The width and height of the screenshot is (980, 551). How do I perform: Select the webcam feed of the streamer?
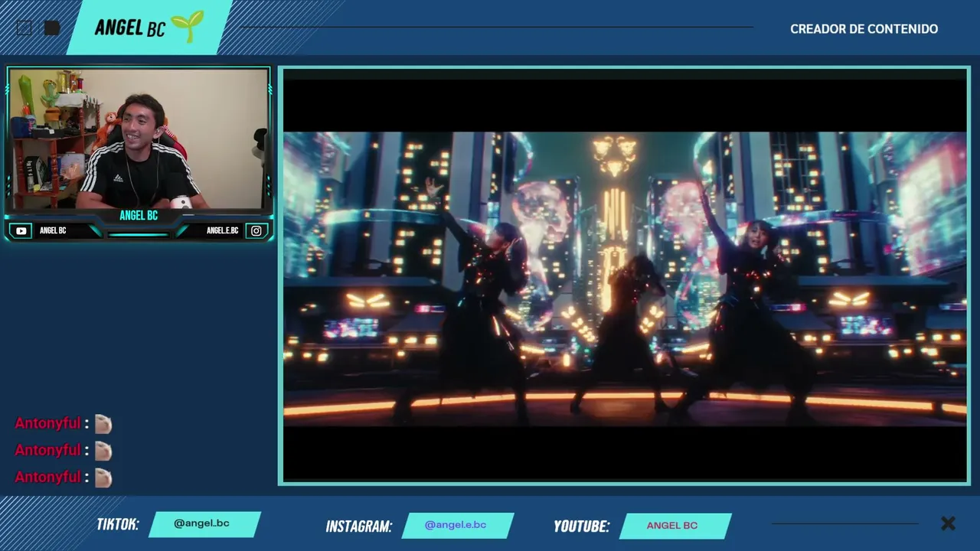click(x=139, y=139)
